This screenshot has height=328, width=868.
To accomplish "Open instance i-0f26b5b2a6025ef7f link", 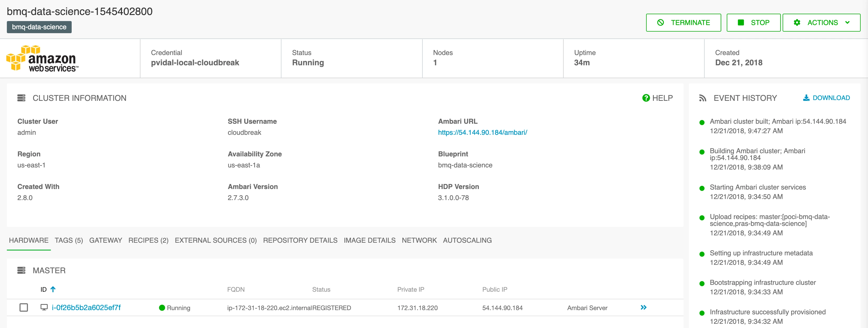I will pyautogui.click(x=86, y=307).
